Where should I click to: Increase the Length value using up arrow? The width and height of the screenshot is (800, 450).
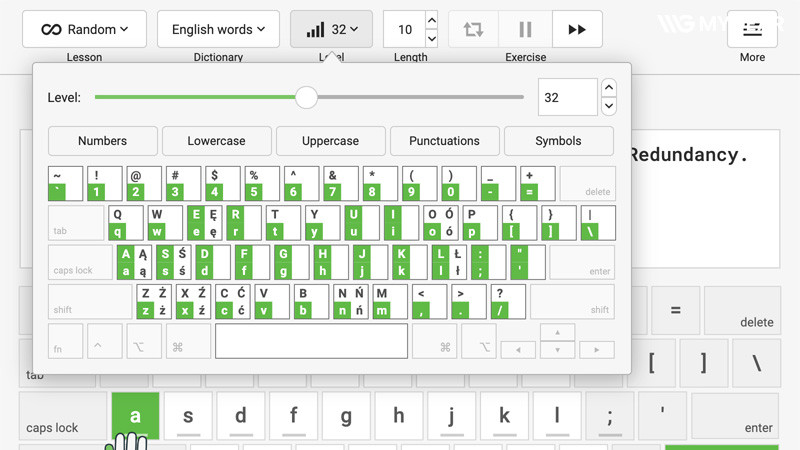[x=431, y=20]
